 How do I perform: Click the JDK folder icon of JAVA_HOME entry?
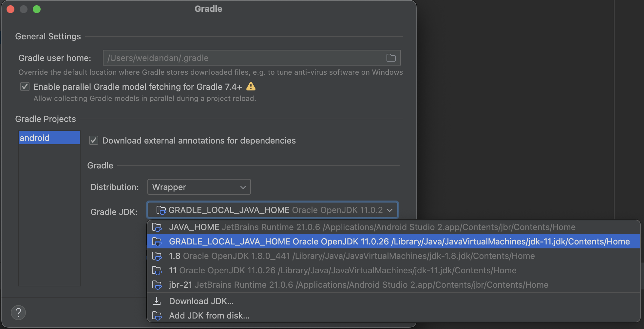(x=157, y=227)
